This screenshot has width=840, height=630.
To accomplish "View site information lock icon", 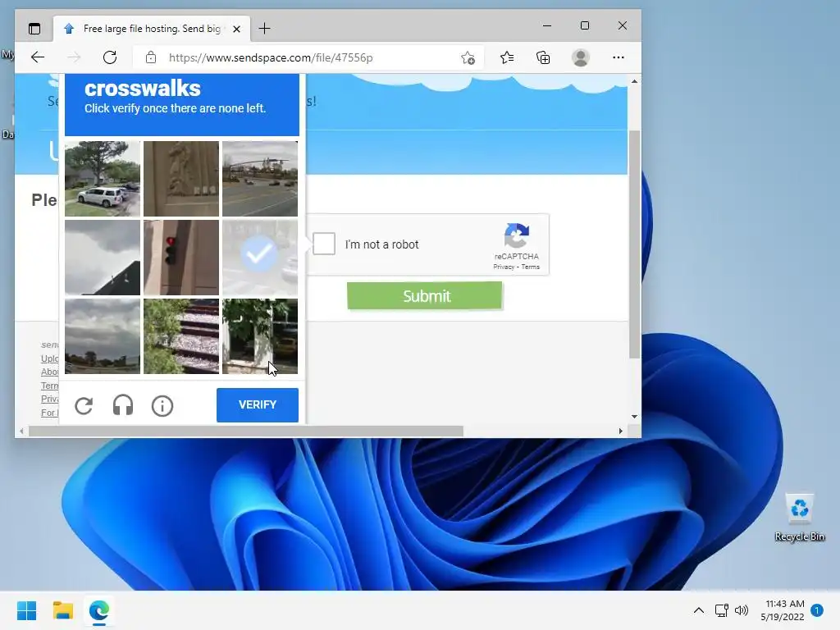I will (151, 57).
